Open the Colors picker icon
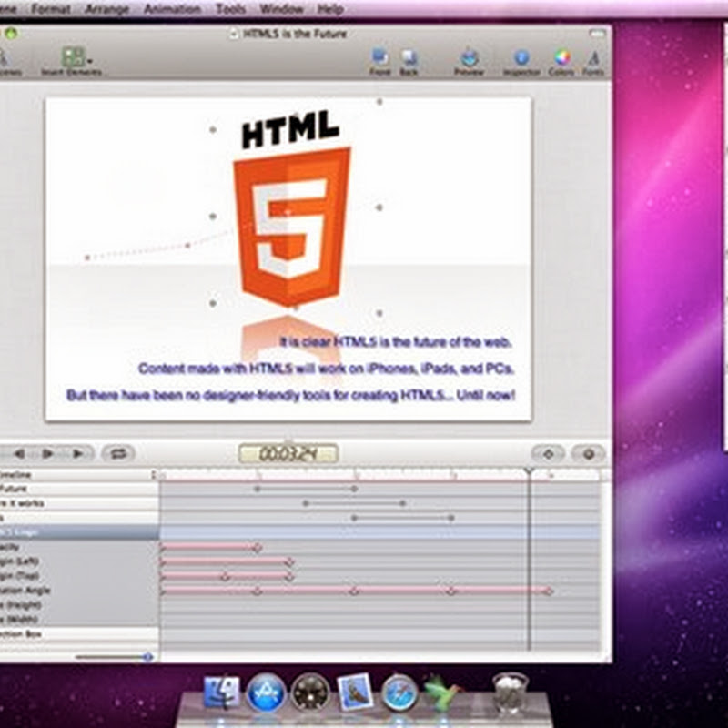728x728 pixels. tap(561, 57)
